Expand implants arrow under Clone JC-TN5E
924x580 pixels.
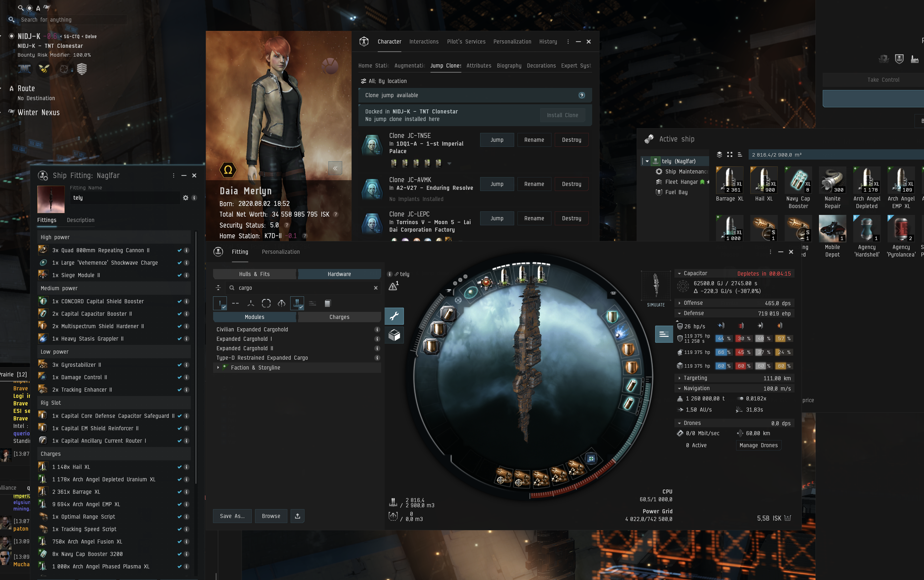coord(449,163)
